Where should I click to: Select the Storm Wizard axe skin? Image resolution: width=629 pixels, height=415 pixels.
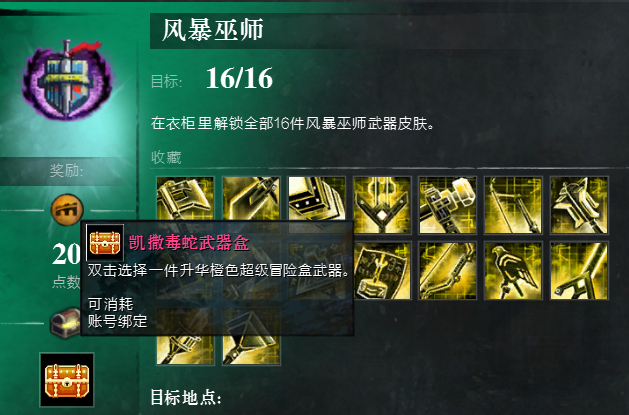click(x=185, y=205)
